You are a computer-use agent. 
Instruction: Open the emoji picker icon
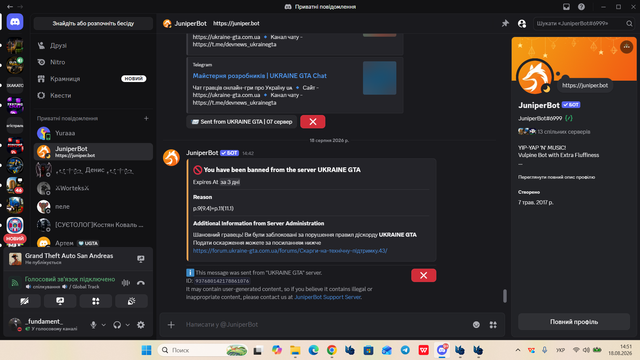pos(476,325)
